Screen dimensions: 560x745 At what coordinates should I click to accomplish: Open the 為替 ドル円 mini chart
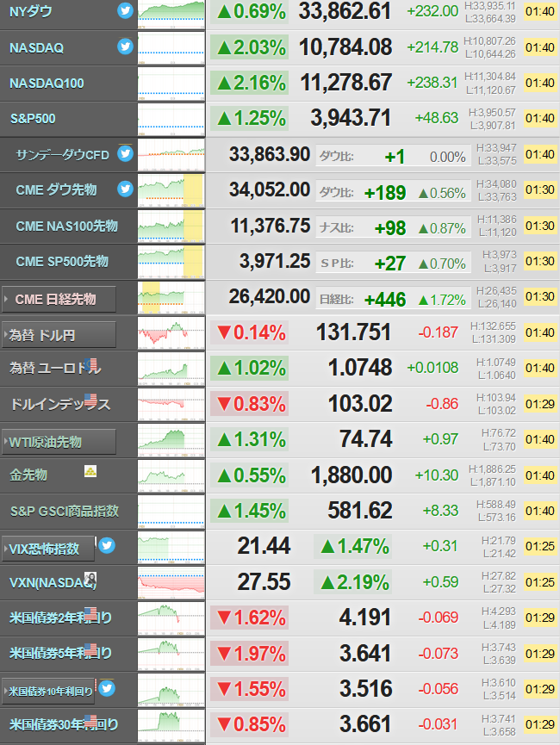(171, 333)
